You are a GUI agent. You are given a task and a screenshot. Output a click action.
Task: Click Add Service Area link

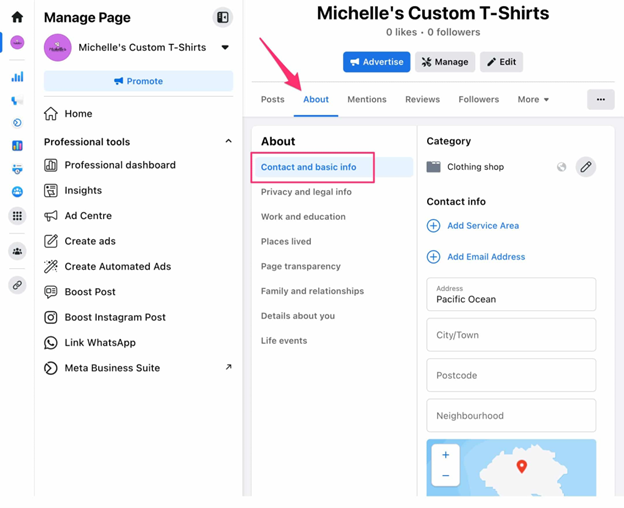[x=483, y=226]
